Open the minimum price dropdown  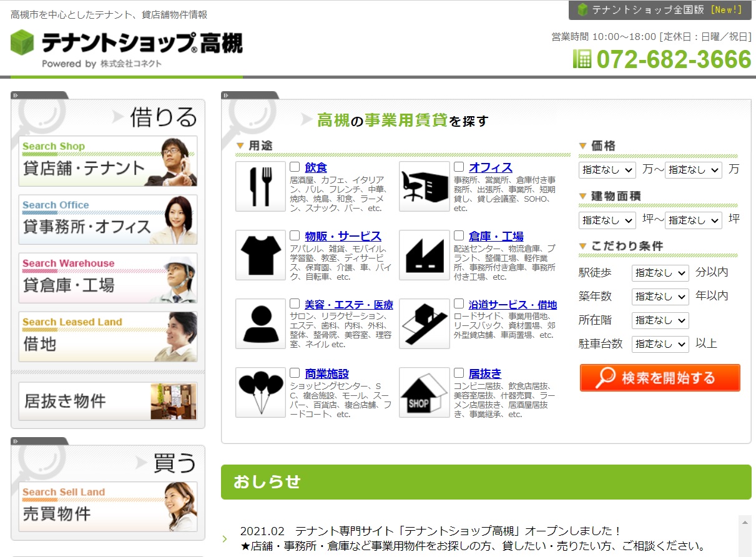[x=607, y=170]
